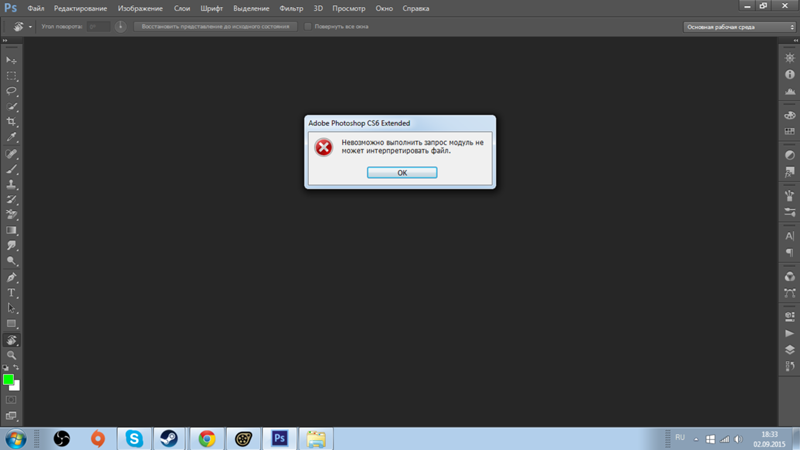Select the Crop tool
Viewport: 800px width, 450px height.
tap(11, 121)
